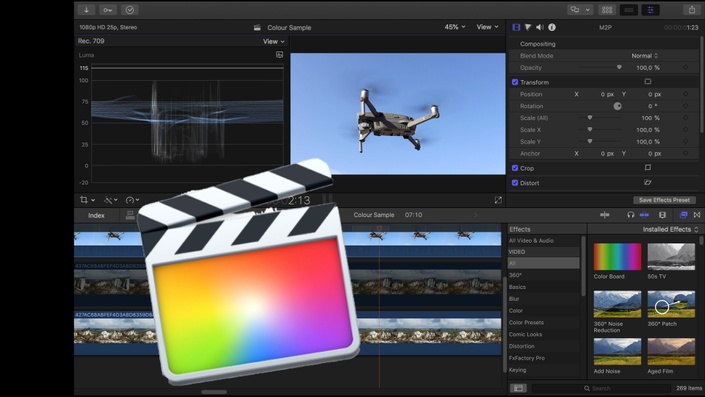Open the Keyword Editor key icon
705x397 pixels.
tap(108, 9)
